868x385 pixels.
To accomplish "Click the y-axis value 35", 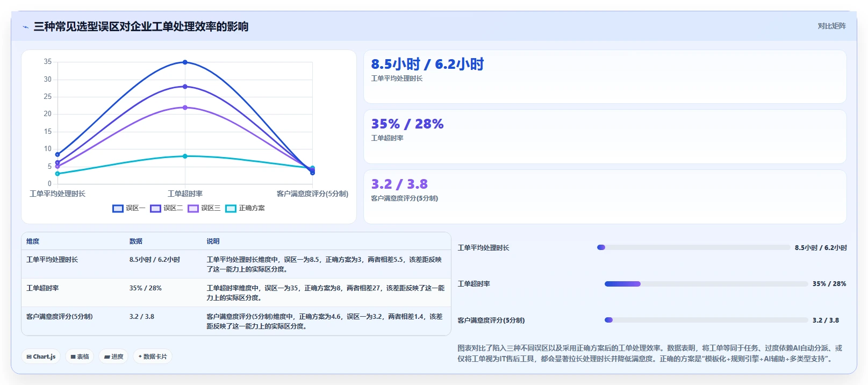I will coord(48,62).
